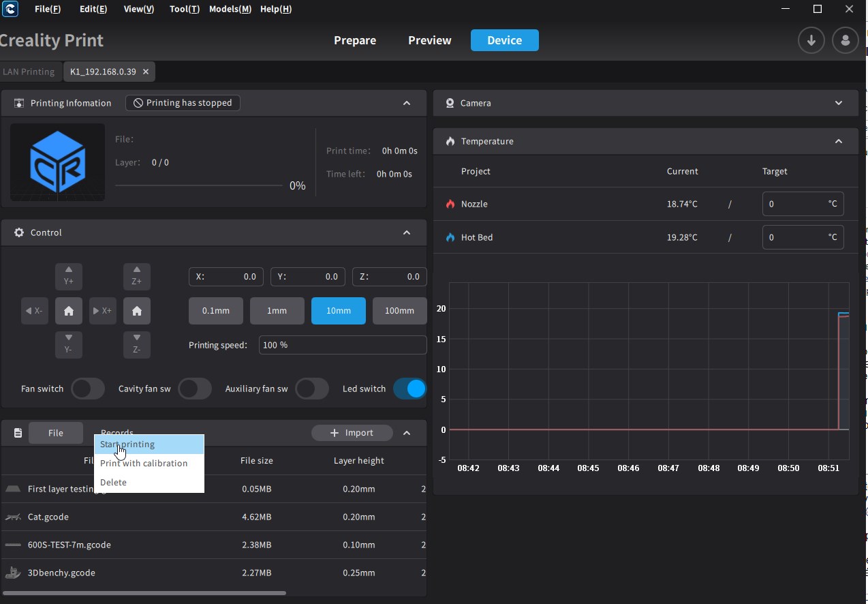Home the Z axis with home icon
Image resolution: width=868 pixels, height=604 pixels.
point(137,311)
